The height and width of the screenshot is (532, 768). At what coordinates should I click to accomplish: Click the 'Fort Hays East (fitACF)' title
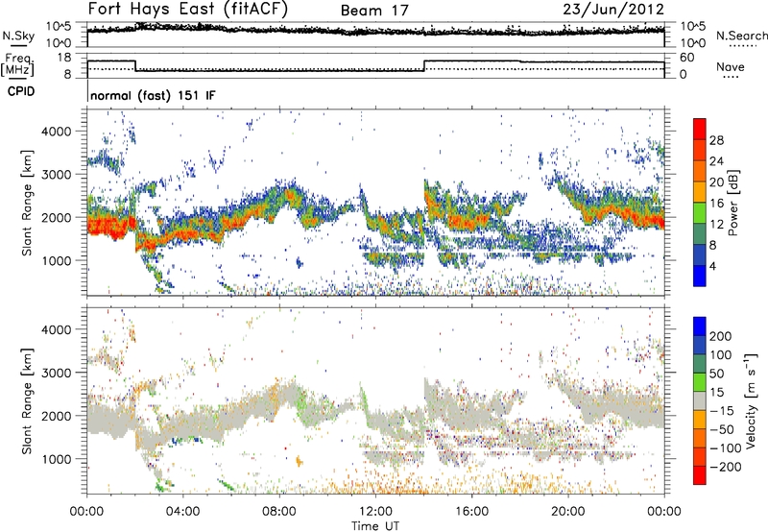click(187, 9)
